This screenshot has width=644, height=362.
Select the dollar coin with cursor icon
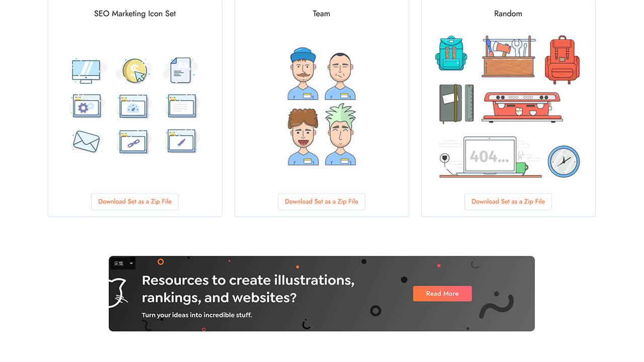(x=135, y=71)
